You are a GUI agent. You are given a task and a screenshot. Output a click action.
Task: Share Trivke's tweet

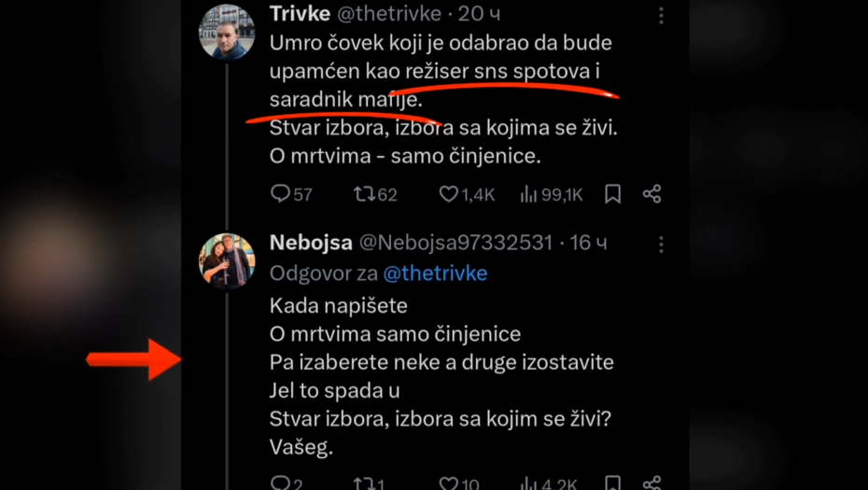[651, 194]
